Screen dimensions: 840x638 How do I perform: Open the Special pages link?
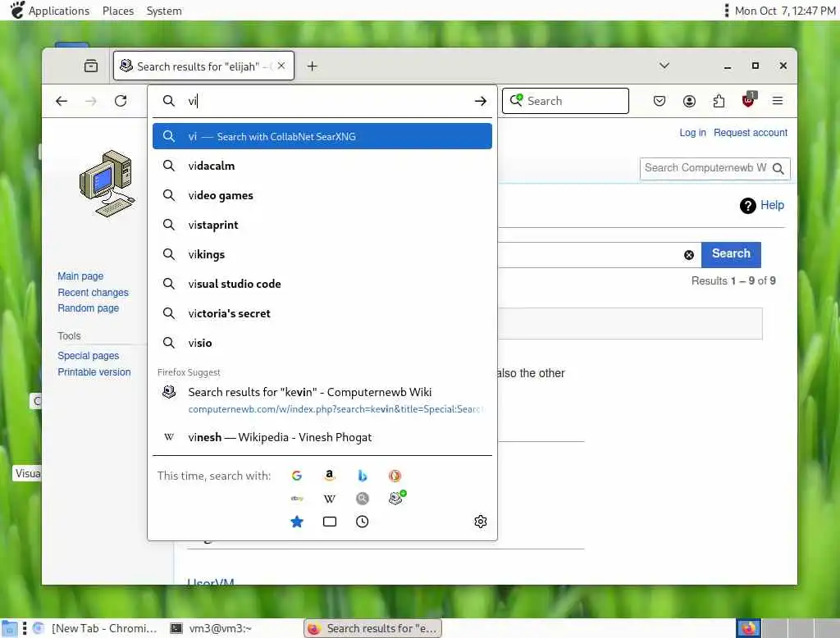coord(88,356)
